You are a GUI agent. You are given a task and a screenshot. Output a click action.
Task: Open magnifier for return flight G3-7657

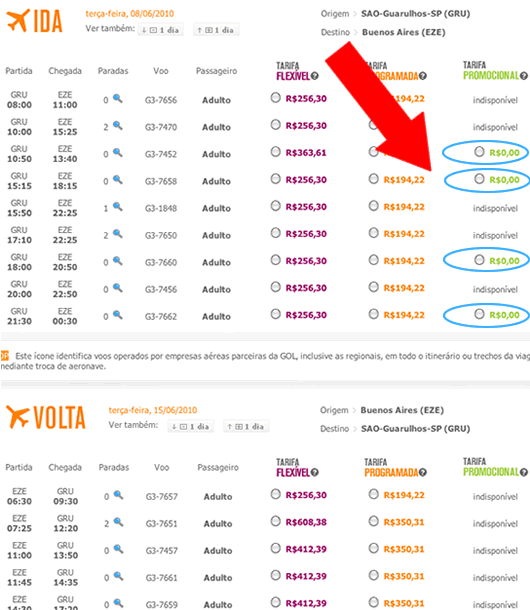(118, 495)
